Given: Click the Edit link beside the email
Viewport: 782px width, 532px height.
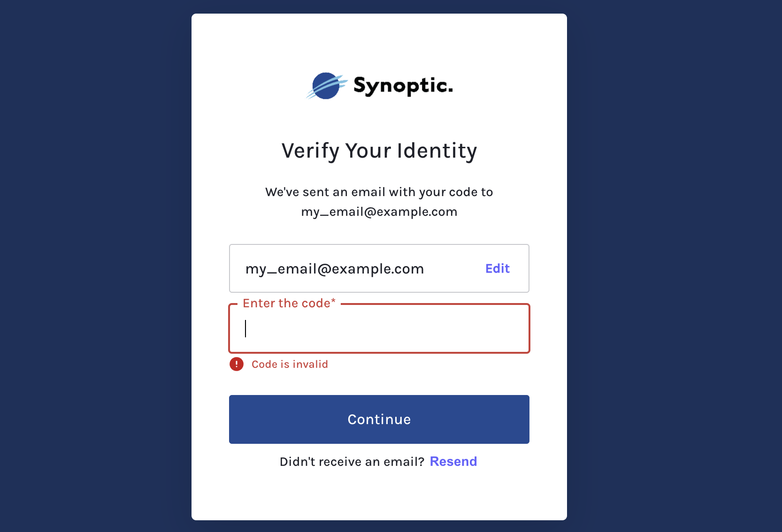Looking at the screenshot, I should coord(497,268).
